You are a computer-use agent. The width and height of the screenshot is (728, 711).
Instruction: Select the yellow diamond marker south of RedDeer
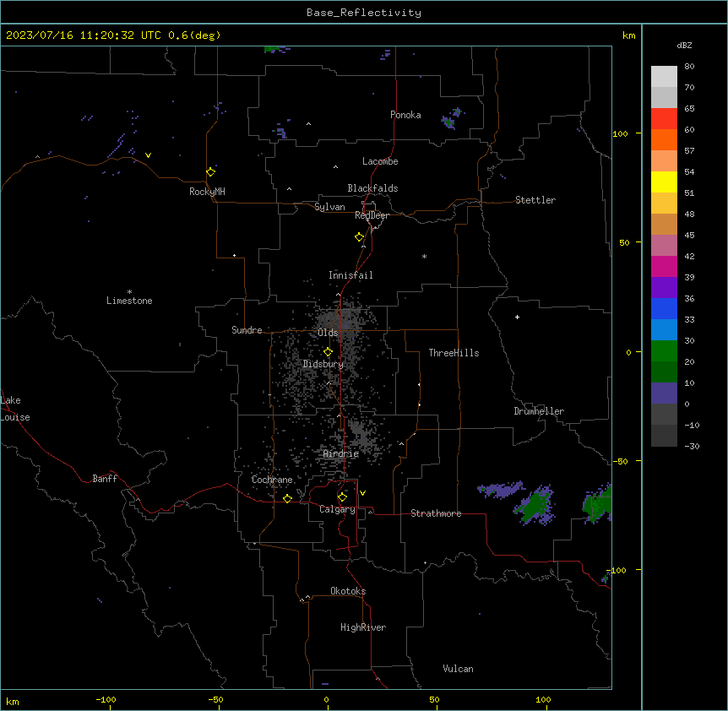(360, 237)
